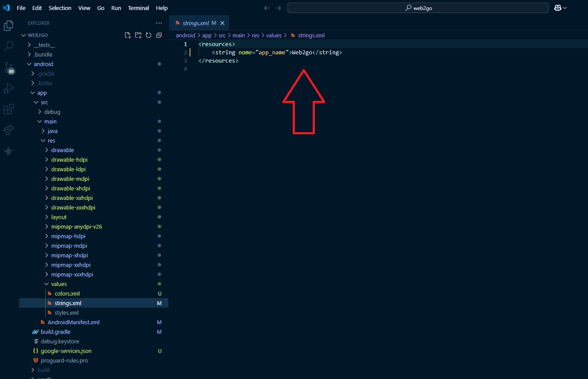Close the strings.xml editor tab
This screenshot has height=379, width=588.
(x=222, y=23)
